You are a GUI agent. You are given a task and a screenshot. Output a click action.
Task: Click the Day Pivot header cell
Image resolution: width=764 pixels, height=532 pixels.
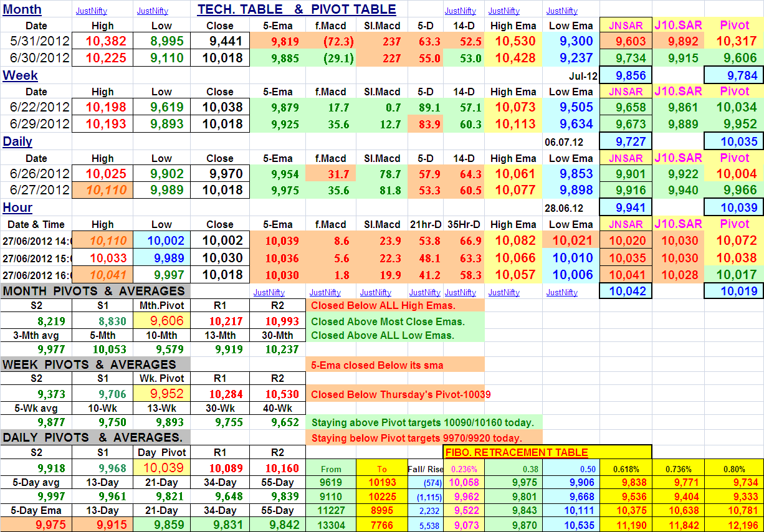161,452
